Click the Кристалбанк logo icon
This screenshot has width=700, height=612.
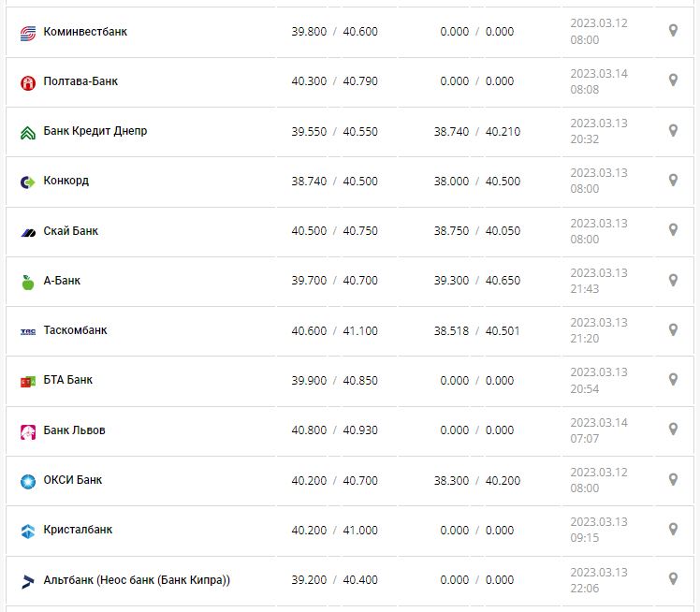pyautogui.click(x=28, y=531)
